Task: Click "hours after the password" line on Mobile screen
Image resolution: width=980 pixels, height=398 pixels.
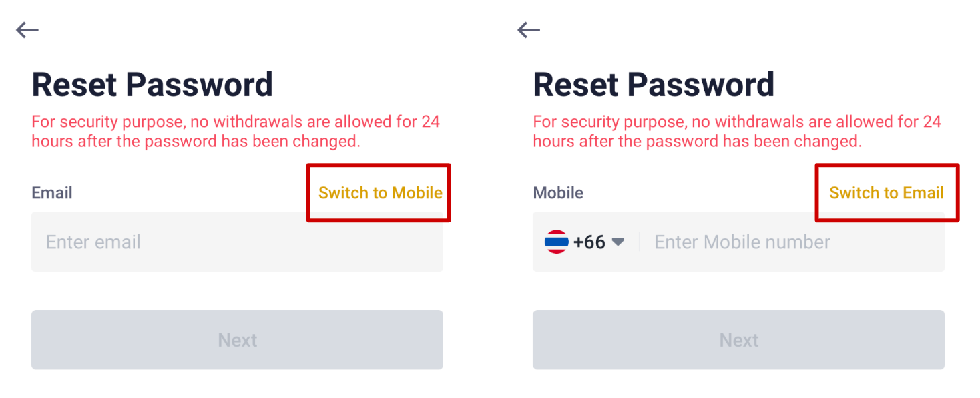Action: pyautogui.click(x=697, y=141)
